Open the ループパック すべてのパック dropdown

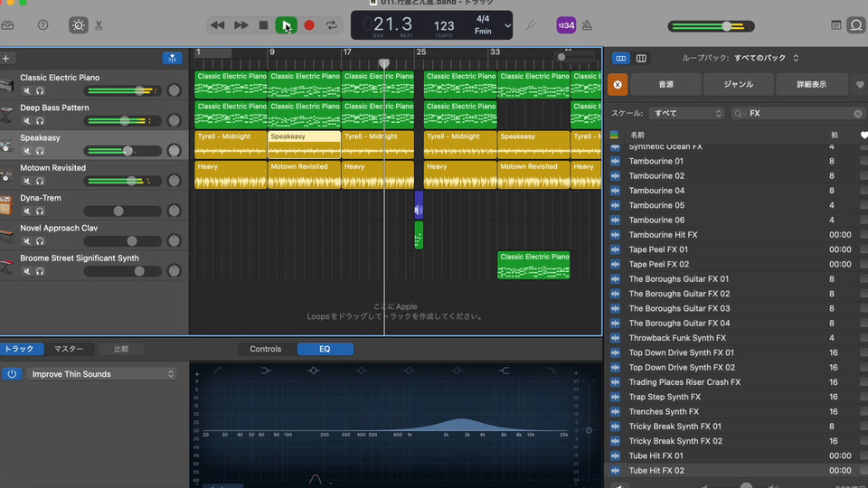[x=766, y=58]
